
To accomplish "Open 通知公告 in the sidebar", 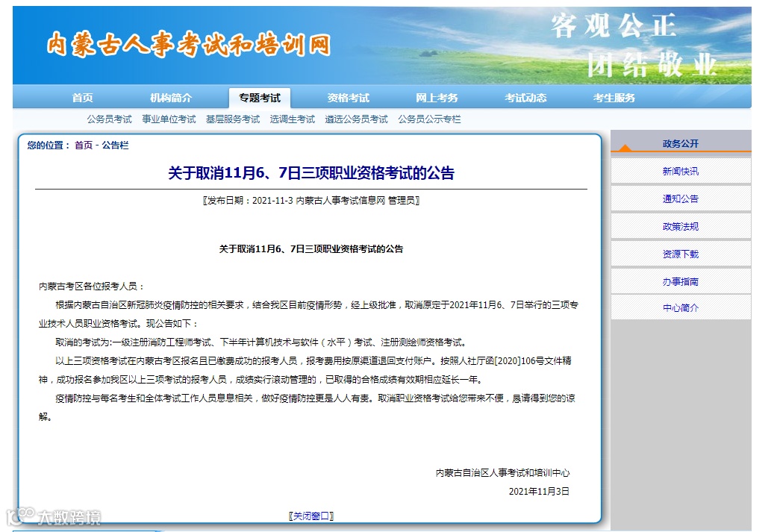I will pos(681,199).
